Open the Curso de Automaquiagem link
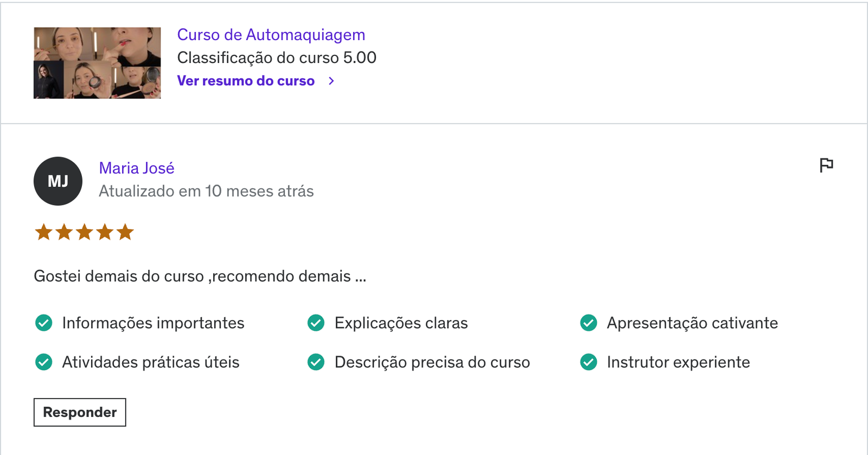This screenshot has width=868, height=455. pyautogui.click(x=271, y=35)
